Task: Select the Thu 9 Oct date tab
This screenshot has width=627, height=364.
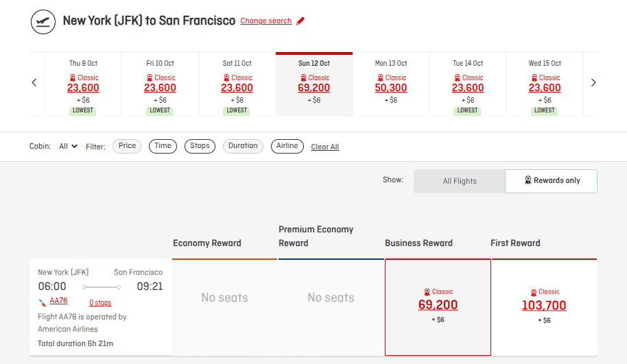Action: (83, 85)
